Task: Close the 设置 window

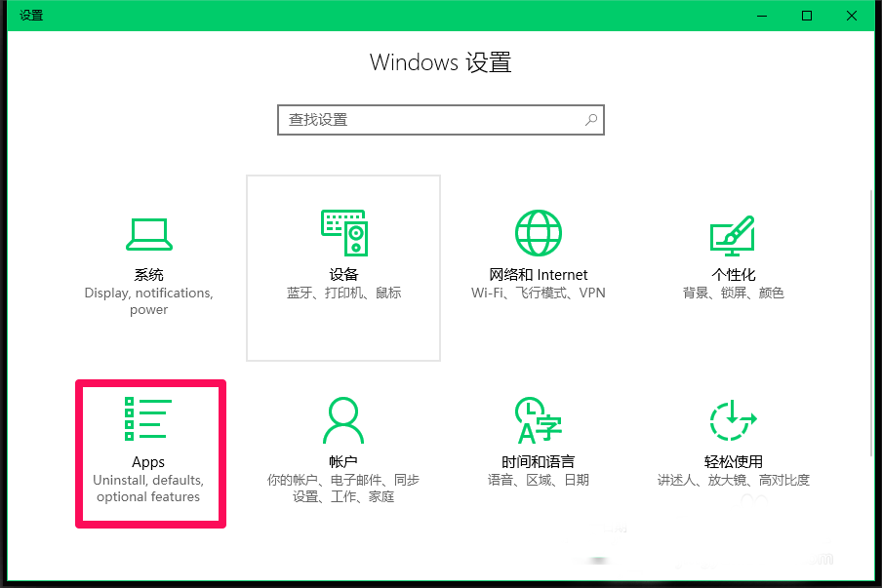Action: pos(852,16)
